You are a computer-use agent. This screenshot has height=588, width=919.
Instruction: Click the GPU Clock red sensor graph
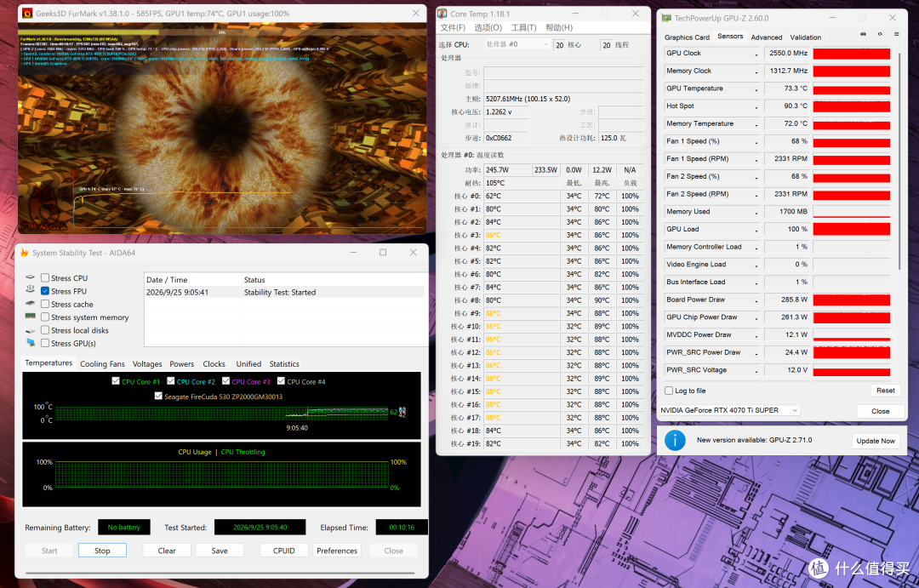point(852,54)
